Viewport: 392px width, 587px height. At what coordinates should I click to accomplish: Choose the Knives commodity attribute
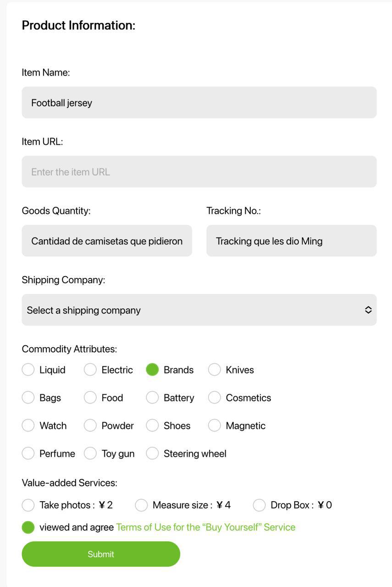215,370
